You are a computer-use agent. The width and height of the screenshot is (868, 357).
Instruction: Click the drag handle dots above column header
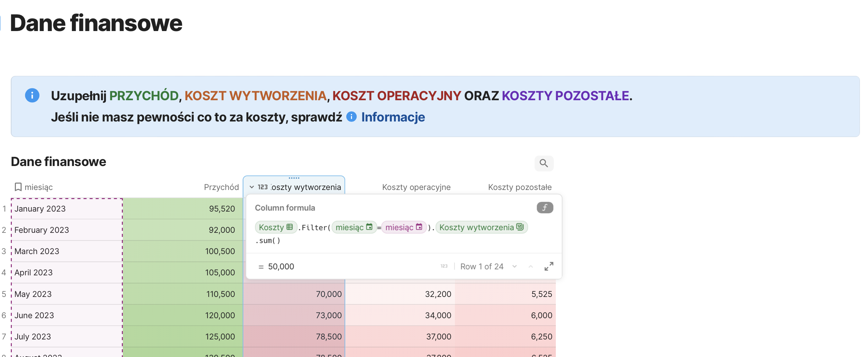[x=294, y=178]
